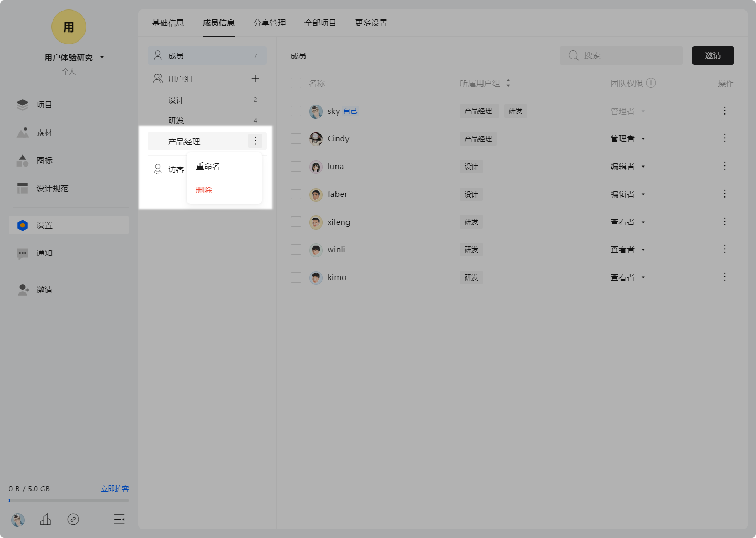The image size is (756, 538).
Task: Open faber's 编辑者 permission dropdown
Action: 627,194
